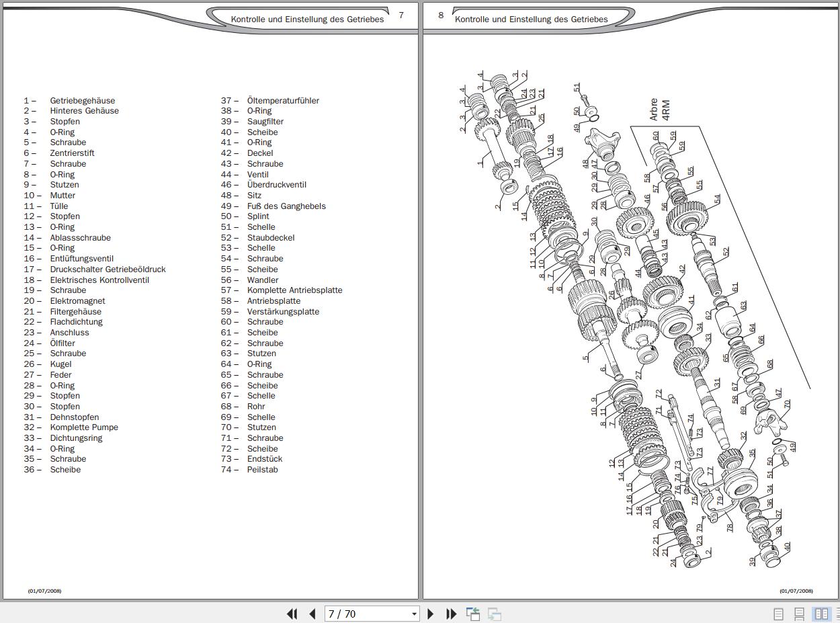Click the legend entry 'Sitz'

(x=254, y=196)
